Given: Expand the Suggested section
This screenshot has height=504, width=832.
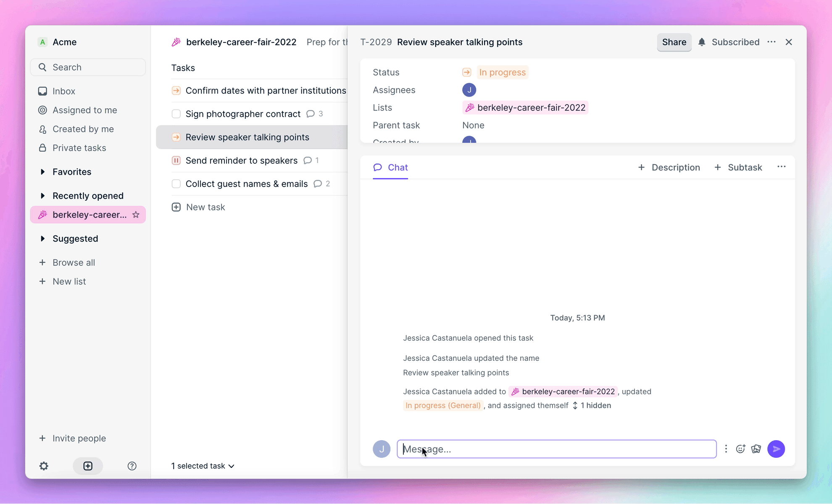Looking at the screenshot, I should 42,239.
